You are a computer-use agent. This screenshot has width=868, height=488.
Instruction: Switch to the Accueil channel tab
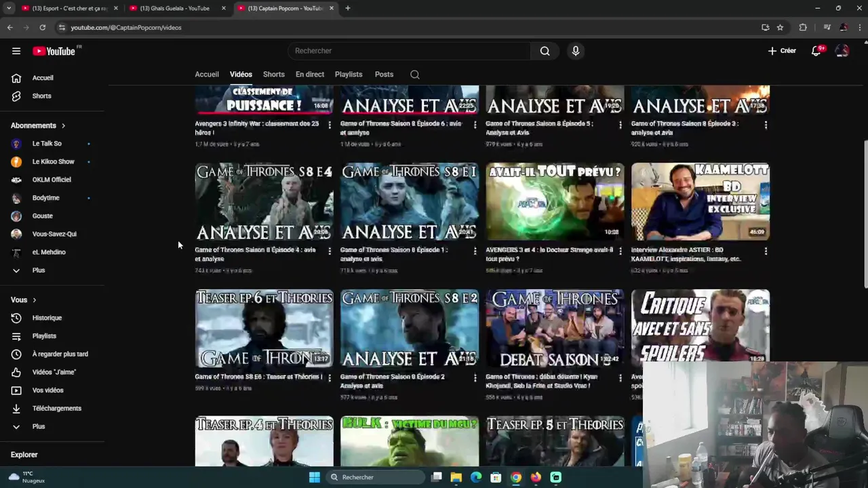coord(207,75)
